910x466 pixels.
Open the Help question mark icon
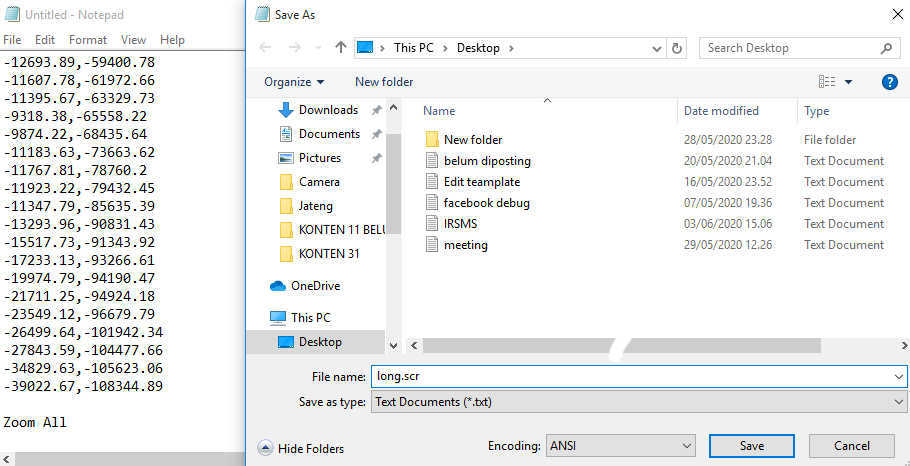click(x=890, y=82)
